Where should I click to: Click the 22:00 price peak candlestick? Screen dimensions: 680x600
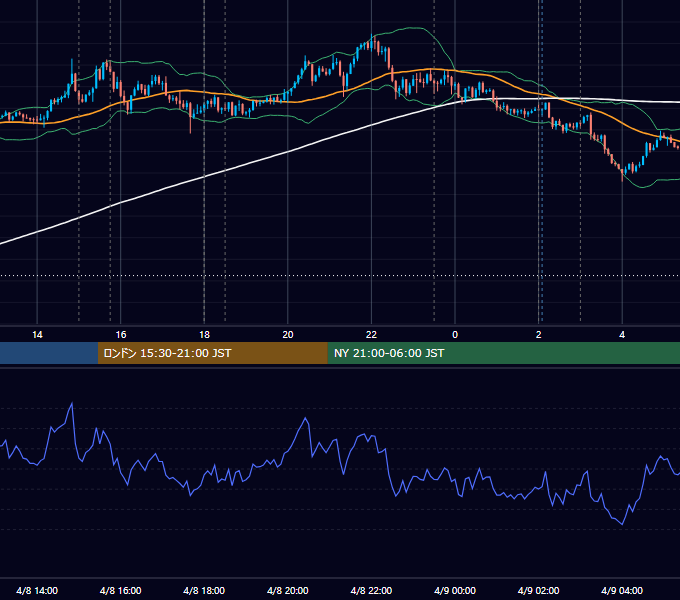[x=372, y=42]
